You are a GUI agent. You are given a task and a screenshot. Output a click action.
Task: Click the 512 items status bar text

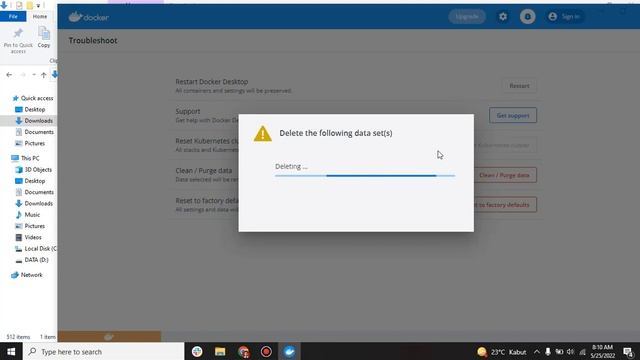(x=18, y=337)
